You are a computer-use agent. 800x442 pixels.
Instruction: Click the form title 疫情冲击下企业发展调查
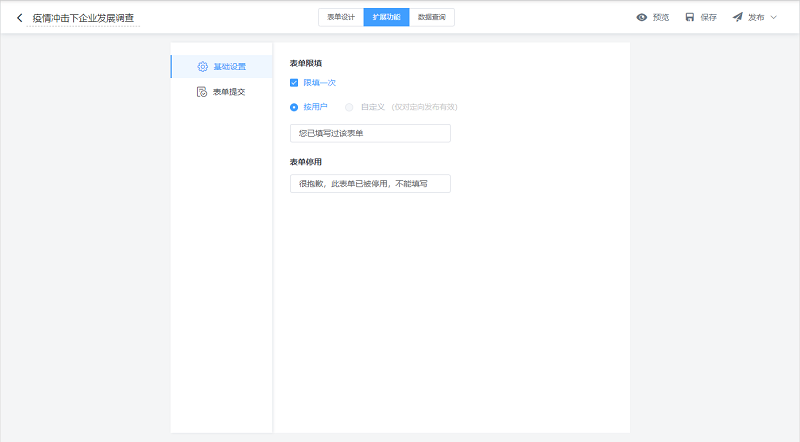click(x=84, y=18)
